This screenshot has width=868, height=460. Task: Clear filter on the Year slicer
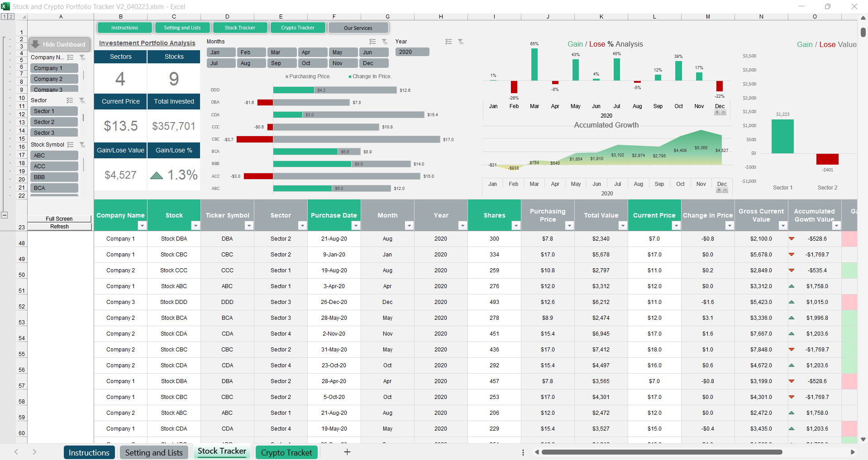click(461, 42)
